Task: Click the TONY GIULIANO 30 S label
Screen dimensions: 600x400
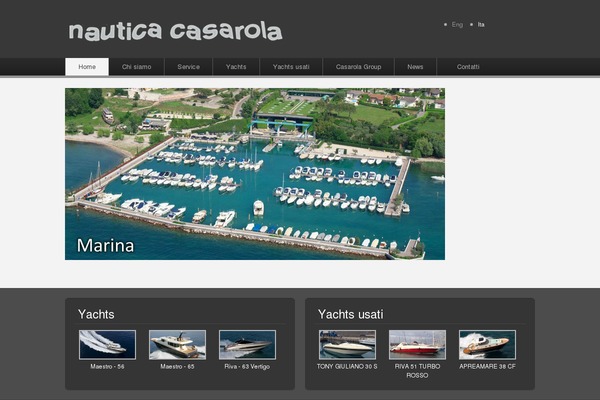Action: pos(347,366)
